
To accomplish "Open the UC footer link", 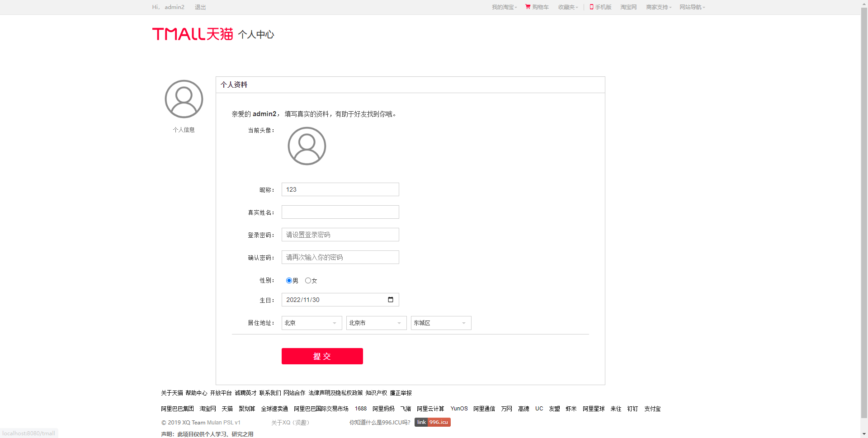I will pyautogui.click(x=539, y=409).
